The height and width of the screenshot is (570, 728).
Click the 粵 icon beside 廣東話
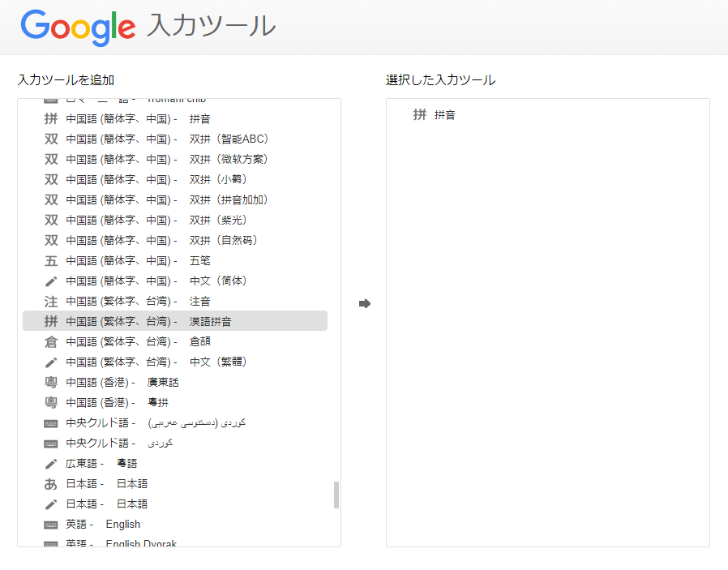pos(51,383)
